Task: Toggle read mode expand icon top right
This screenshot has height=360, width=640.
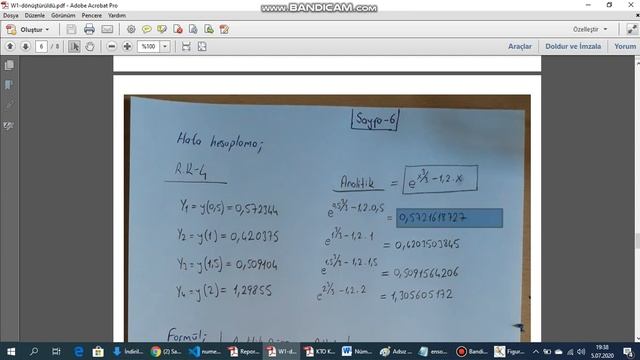Action: pyautogui.click(x=632, y=29)
